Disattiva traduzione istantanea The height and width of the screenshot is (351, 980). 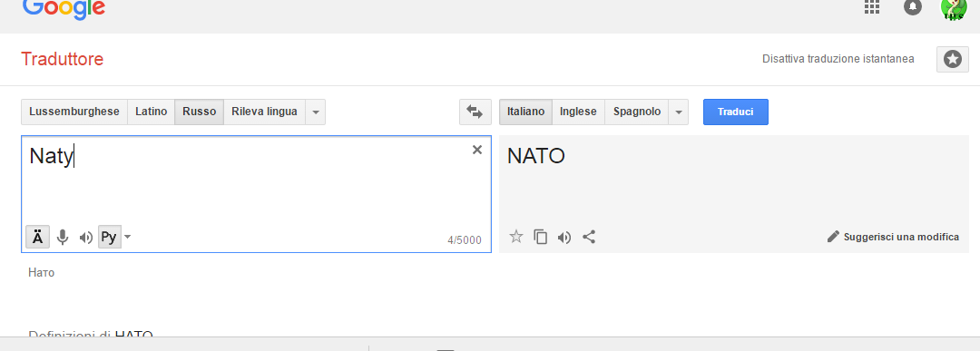point(838,59)
